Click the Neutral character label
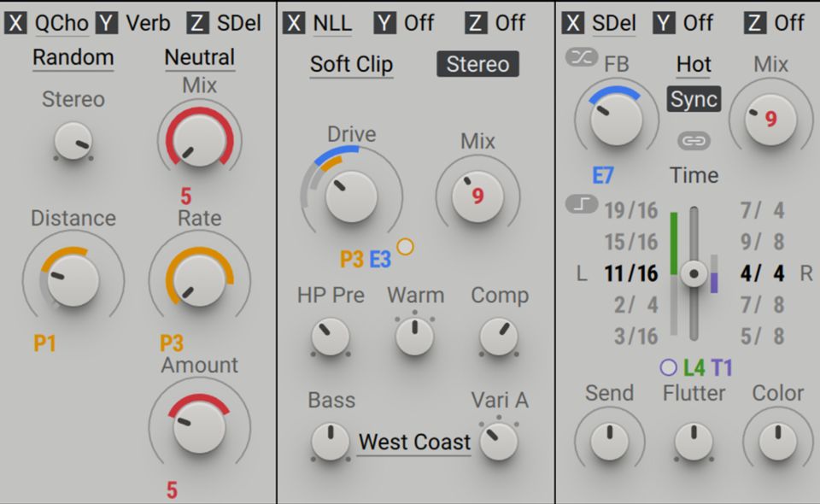820x504 pixels. [199, 58]
